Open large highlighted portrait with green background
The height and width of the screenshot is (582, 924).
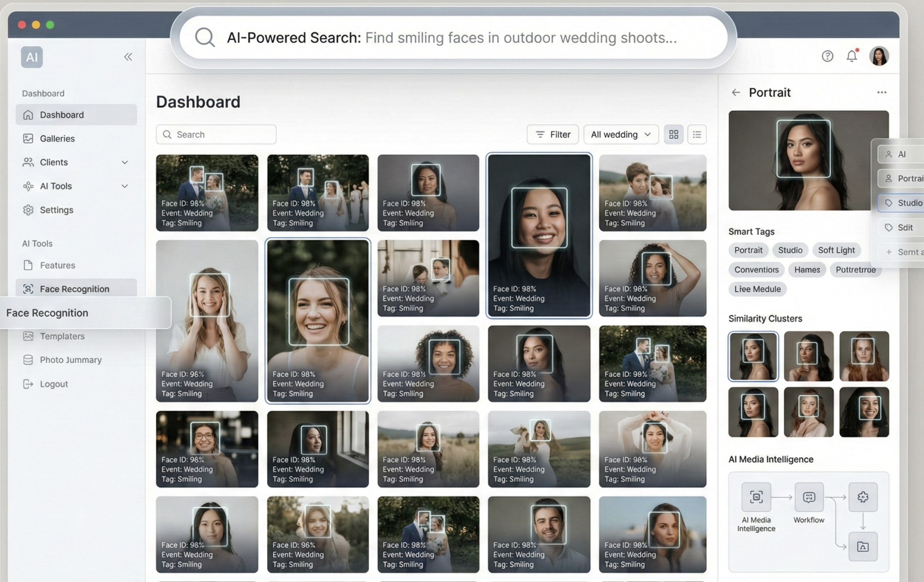(x=317, y=321)
